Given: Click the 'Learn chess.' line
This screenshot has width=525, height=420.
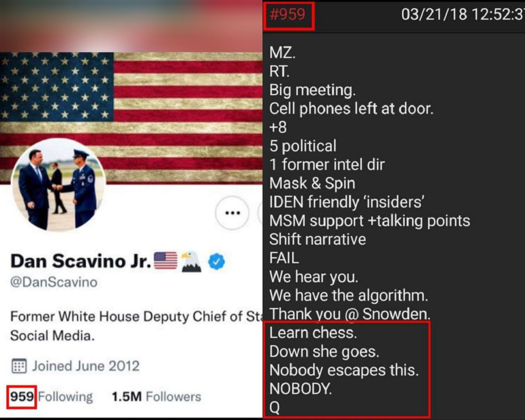Looking at the screenshot, I should pyautogui.click(x=313, y=333).
